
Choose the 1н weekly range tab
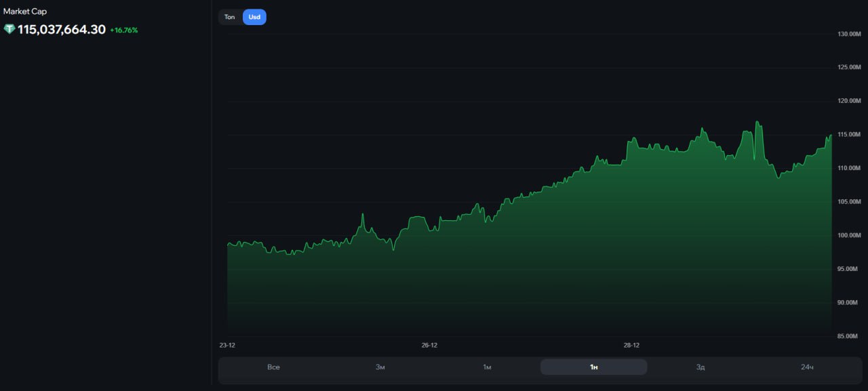(593, 367)
